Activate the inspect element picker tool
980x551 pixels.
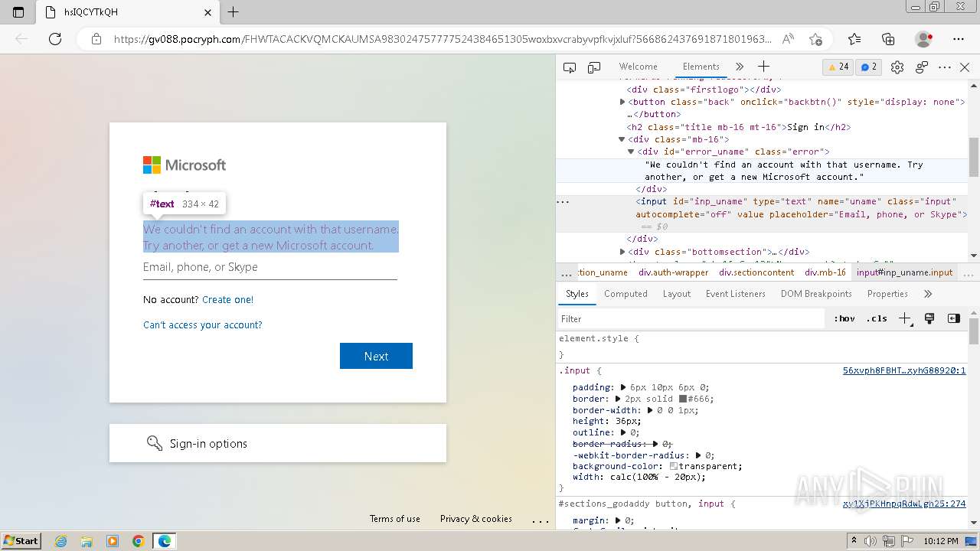tap(570, 67)
